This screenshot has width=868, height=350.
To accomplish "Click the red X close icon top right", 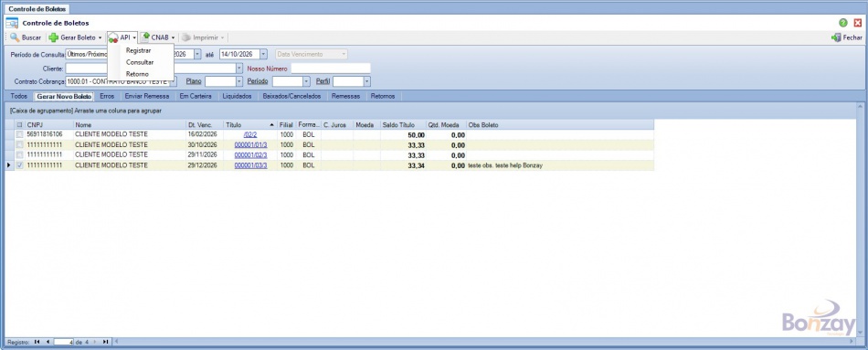I will click(x=858, y=23).
